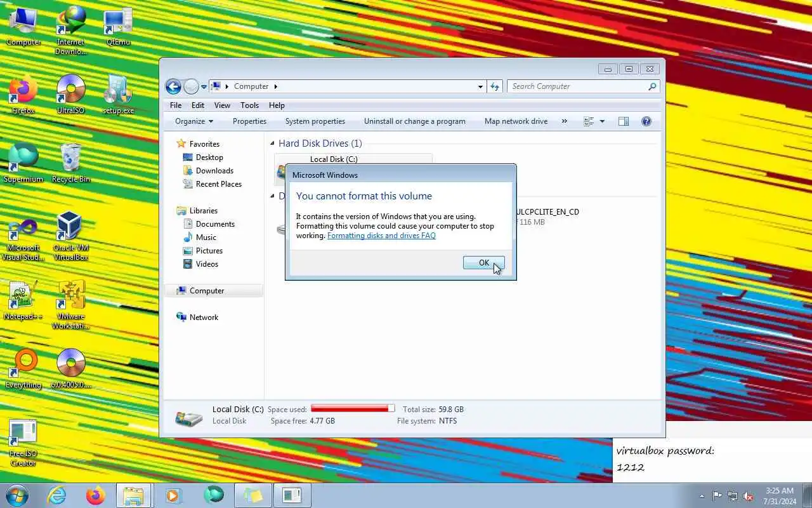This screenshot has height=508, width=812.
Task: Open the recent pages dropdown arrow
Action: tap(204, 86)
